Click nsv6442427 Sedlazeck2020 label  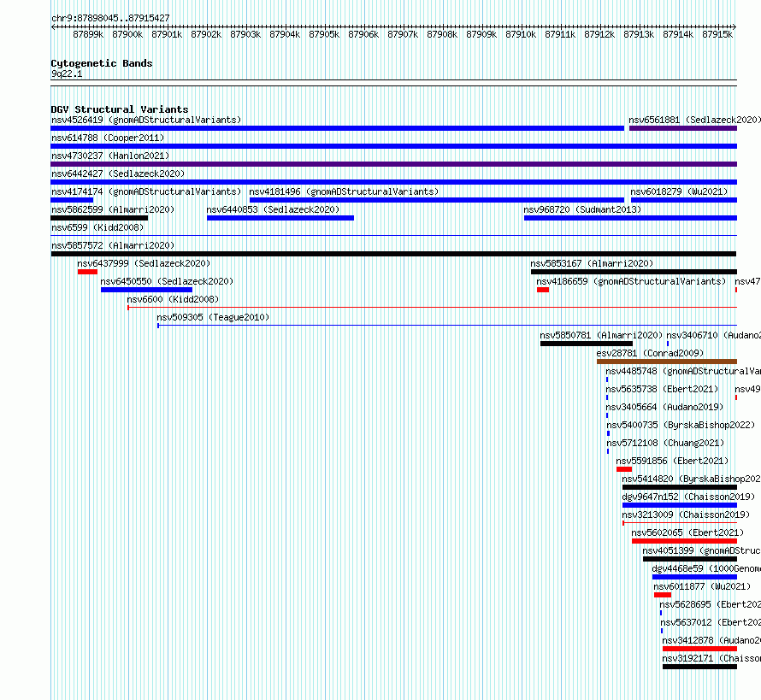tap(118, 174)
